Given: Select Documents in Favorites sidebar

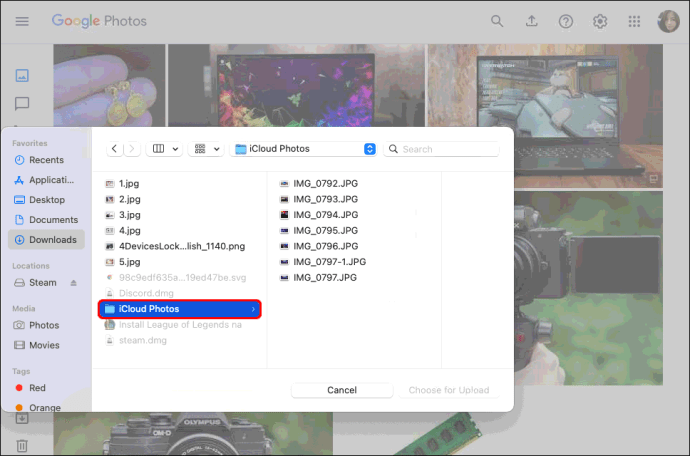Looking at the screenshot, I should click(46, 220).
